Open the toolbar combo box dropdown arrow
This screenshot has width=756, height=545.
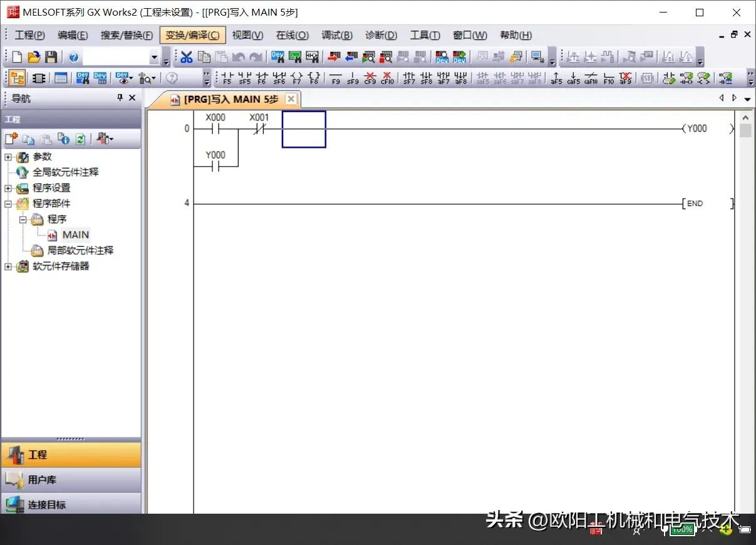(154, 58)
